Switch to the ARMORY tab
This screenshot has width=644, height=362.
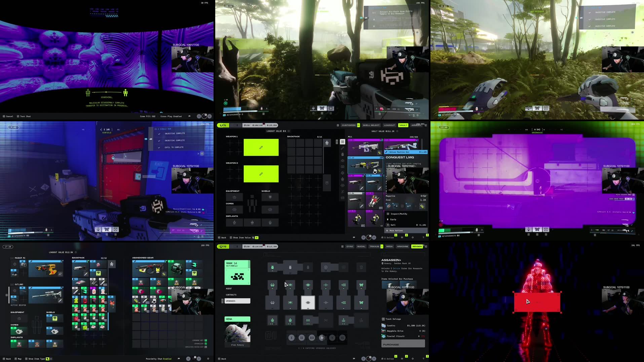coord(417,125)
